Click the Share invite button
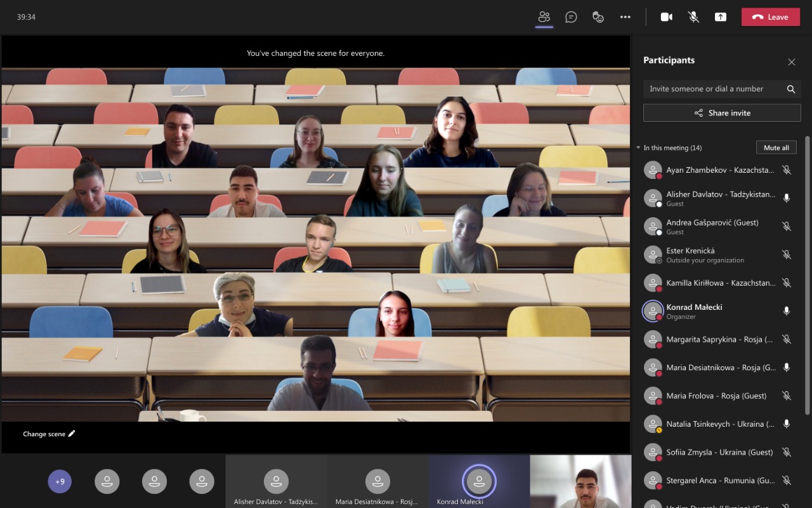 point(722,113)
